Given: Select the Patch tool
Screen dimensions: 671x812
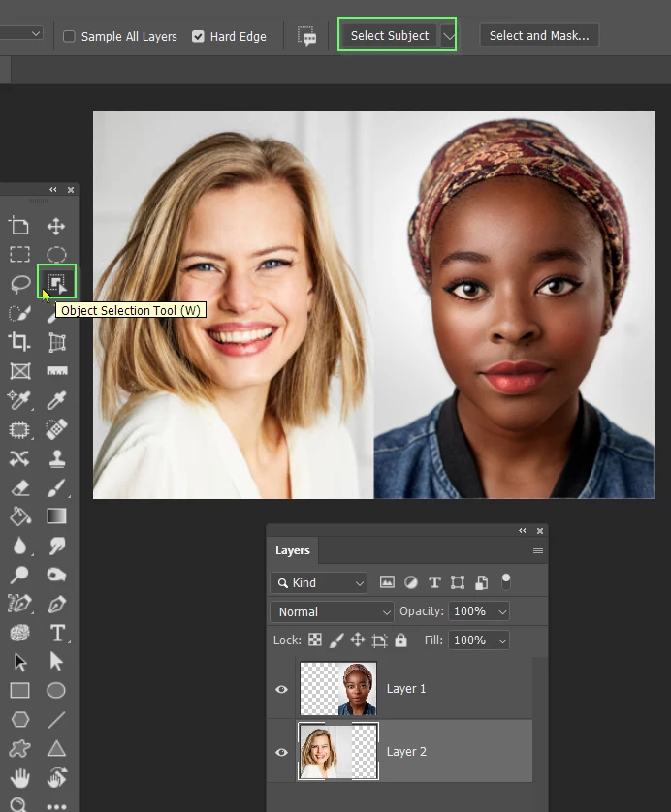Looking at the screenshot, I should point(19,429).
